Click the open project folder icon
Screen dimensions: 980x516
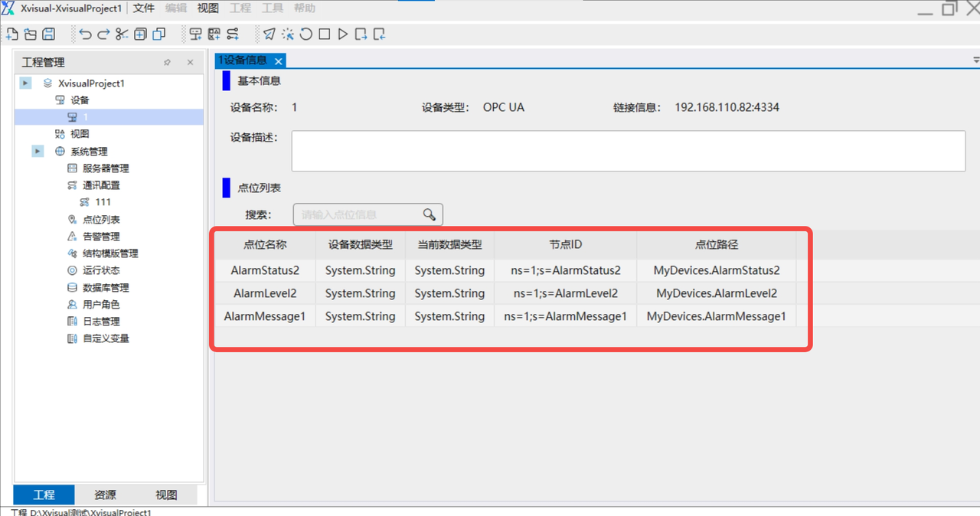click(x=31, y=34)
